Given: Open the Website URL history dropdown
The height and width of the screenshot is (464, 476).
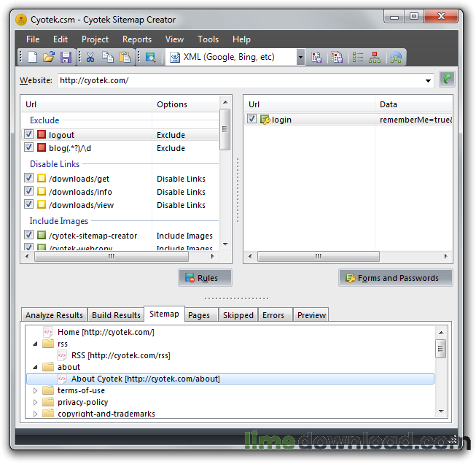Looking at the screenshot, I should (x=428, y=80).
